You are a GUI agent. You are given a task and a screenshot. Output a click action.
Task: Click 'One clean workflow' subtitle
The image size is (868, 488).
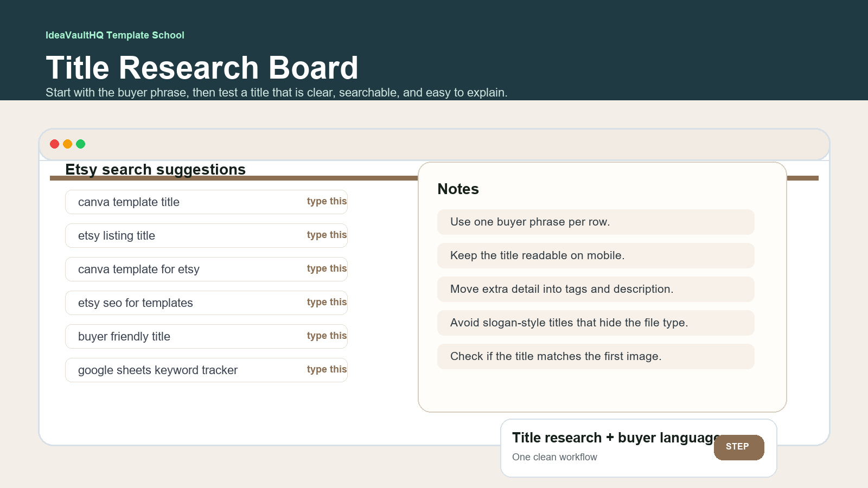point(554,457)
